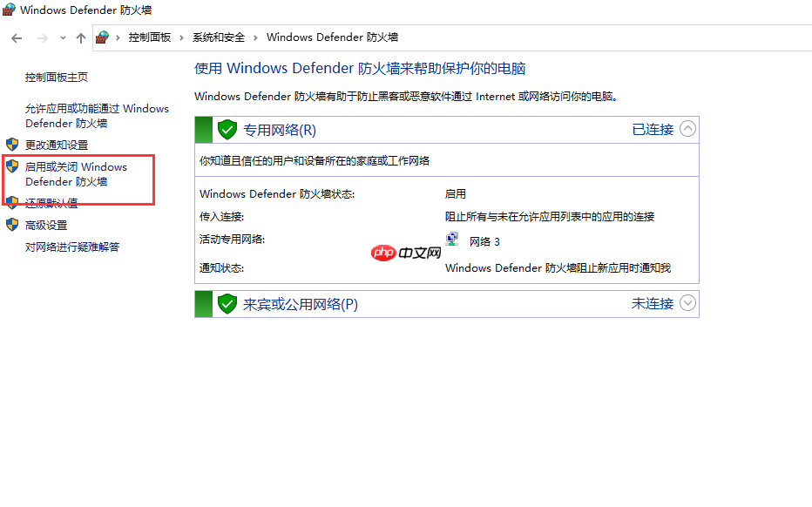Image resolution: width=812 pixels, height=507 pixels.
Task: Click the 启用 firewall status value
Action: pyautogui.click(x=456, y=193)
